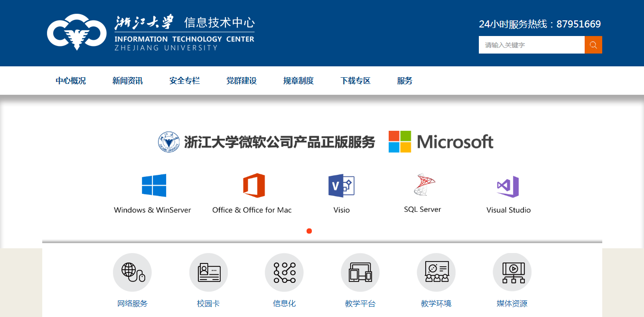The width and height of the screenshot is (644, 317).
Task: Open the 媒体资源 video player icon
Action: (512, 272)
